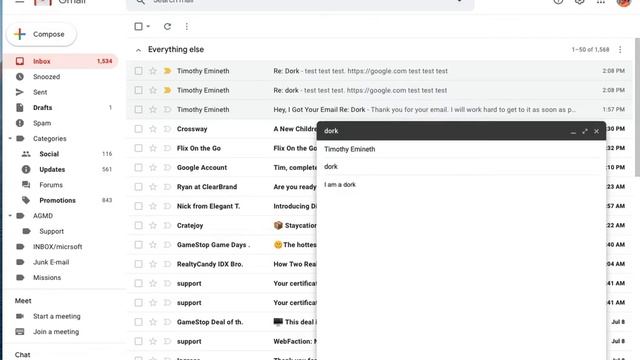Viewport: 640px width, 360px height.
Task: Star the Hey, I Got Your Email message
Action: point(153,109)
